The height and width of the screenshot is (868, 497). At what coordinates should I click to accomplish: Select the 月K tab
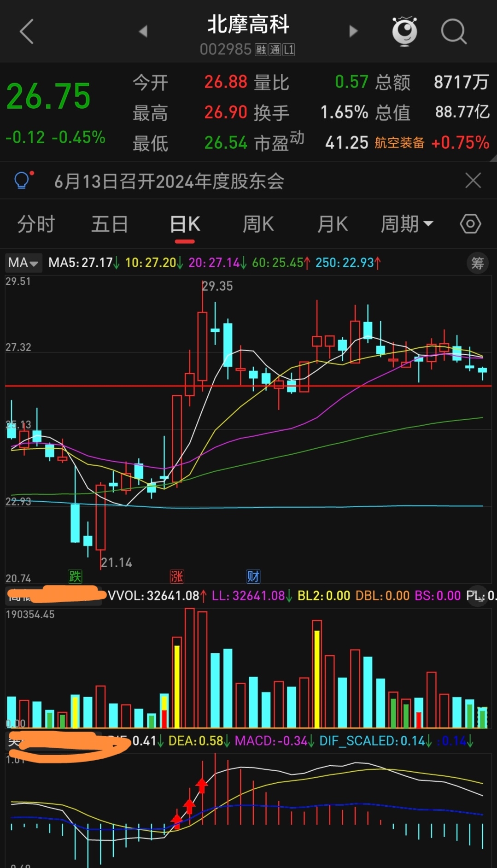pyautogui.click(x=333, y=224)
